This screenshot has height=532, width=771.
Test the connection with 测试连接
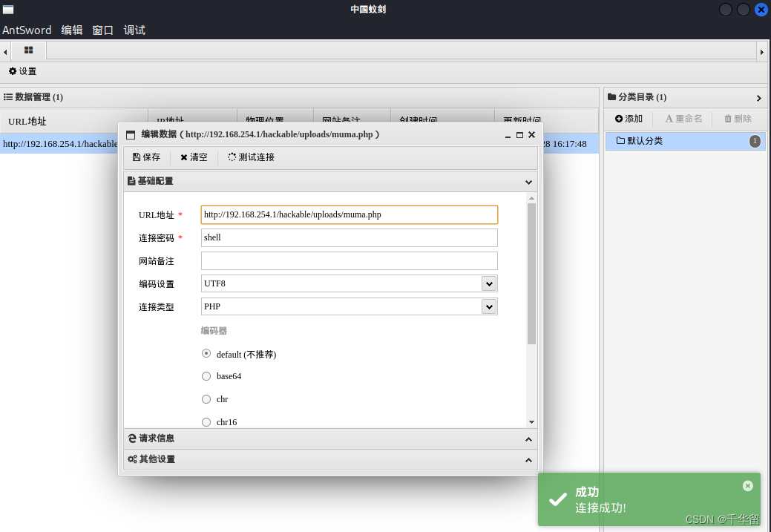coord(252,157)
